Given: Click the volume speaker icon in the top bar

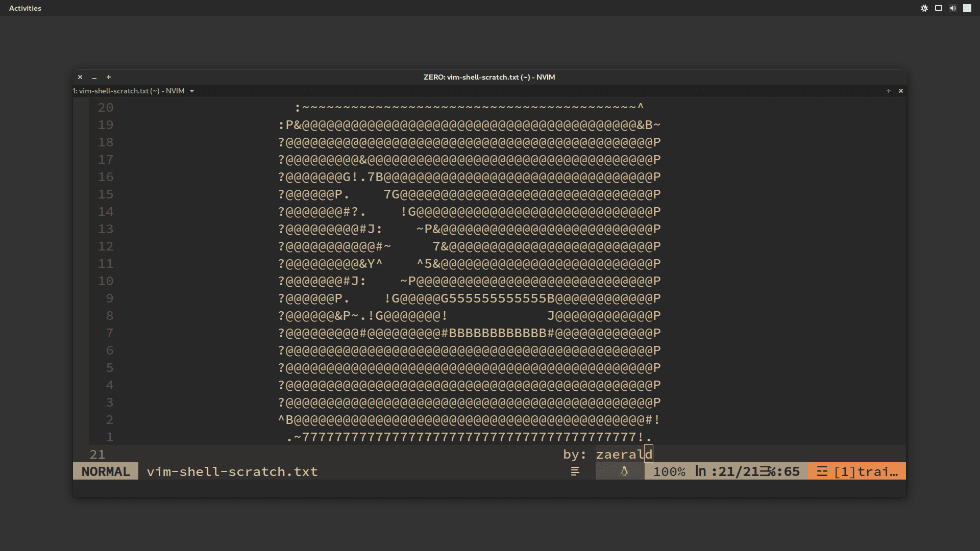Looking at the screenshot, I should (953, 8).
